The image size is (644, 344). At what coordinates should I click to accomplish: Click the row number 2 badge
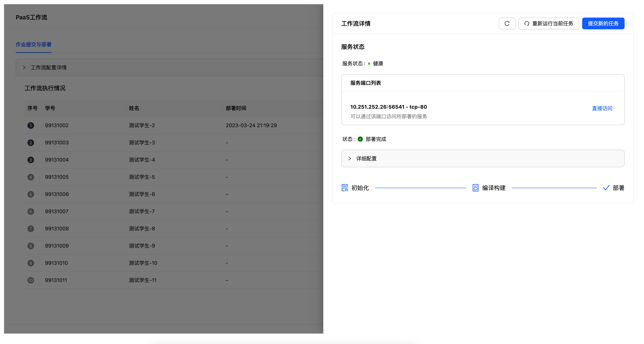31,143
